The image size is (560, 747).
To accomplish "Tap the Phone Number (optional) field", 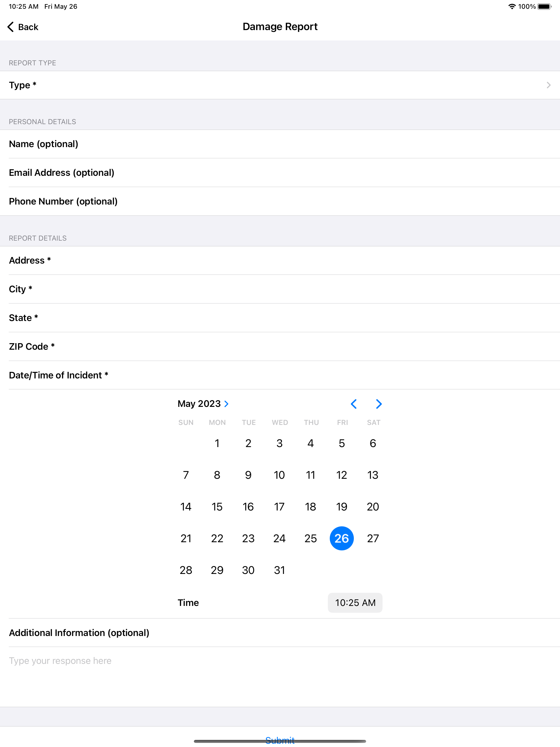I will tap(280, 201).
